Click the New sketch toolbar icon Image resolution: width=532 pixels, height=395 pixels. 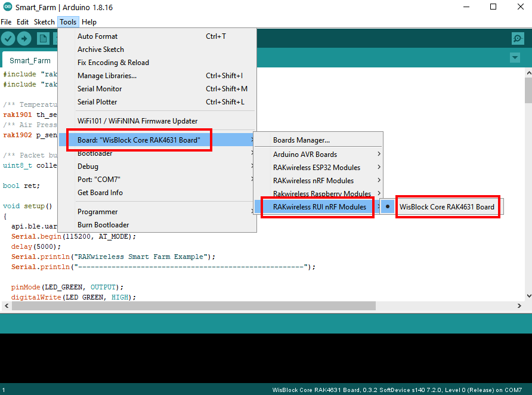(x=43, y=39)
